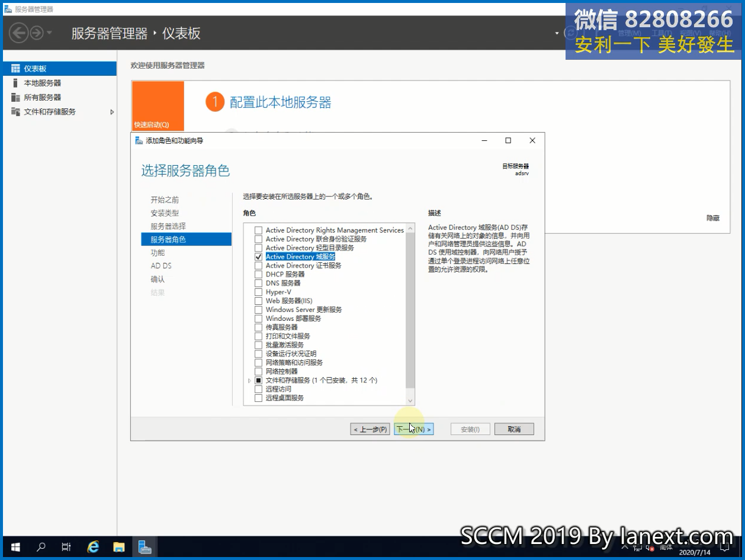Expand the 文件和存储服务 sidebar arrow
Screen dimensions: 745x560
click(112, 111)
